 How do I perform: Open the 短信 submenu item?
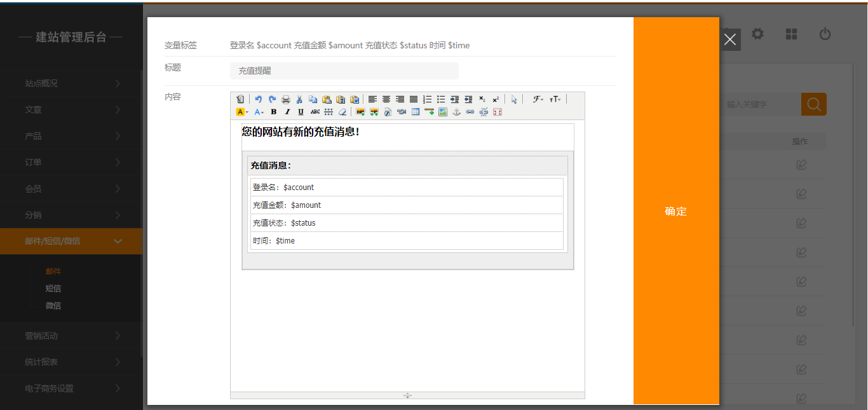click(53, 289)
